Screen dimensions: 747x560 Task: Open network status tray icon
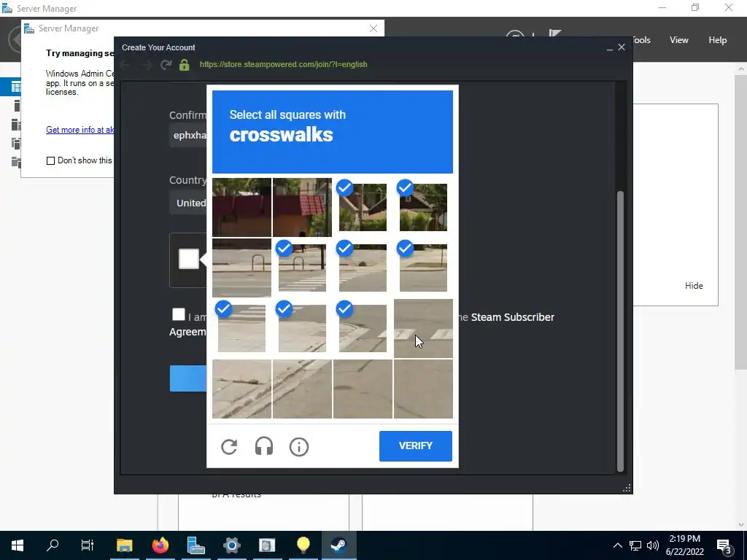click(635, 545)
